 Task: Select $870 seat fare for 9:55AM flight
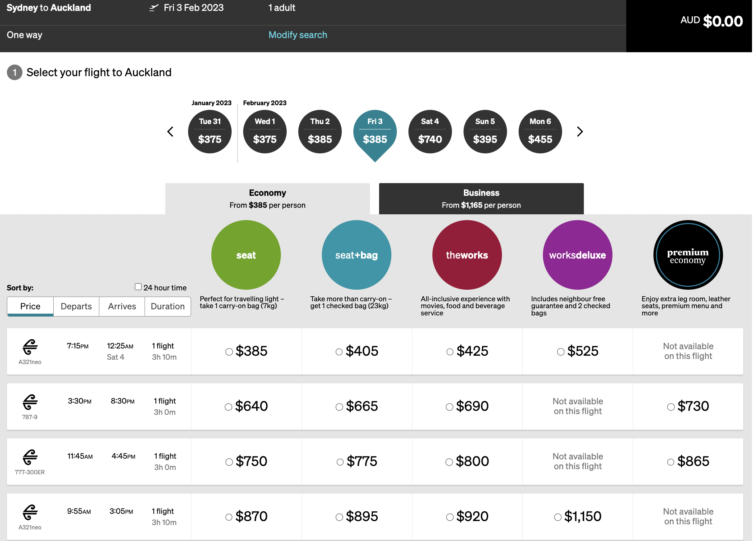[229, 517]
